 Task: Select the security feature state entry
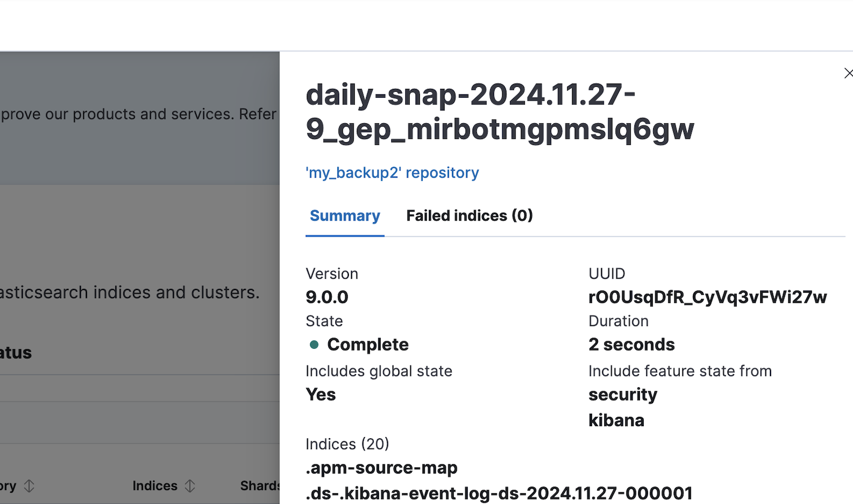coord(623,394)
